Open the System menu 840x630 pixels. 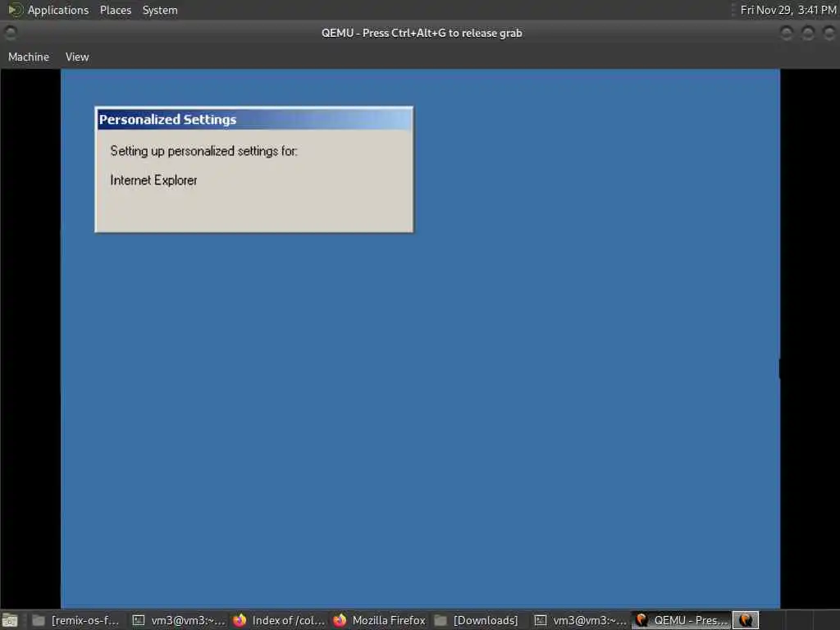point(160,10)
